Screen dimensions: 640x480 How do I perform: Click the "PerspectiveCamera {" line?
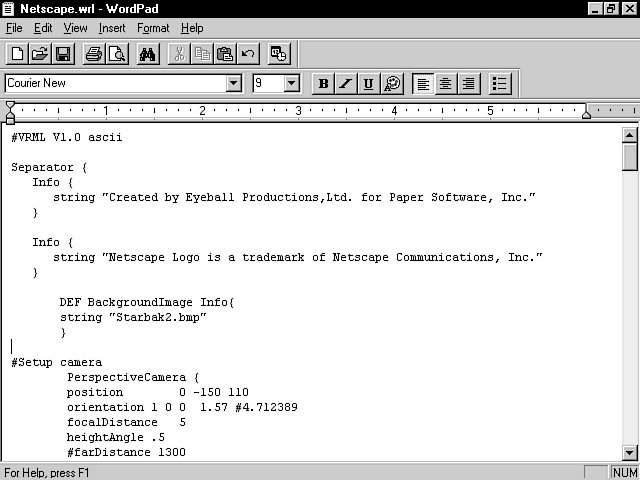tap(133, 378)
